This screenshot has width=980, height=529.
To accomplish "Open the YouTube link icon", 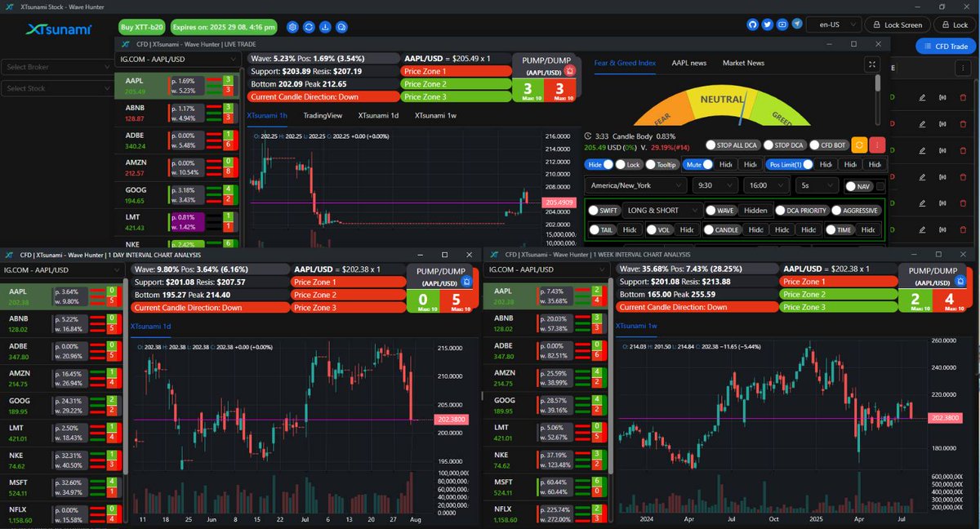I will point(783,24).
